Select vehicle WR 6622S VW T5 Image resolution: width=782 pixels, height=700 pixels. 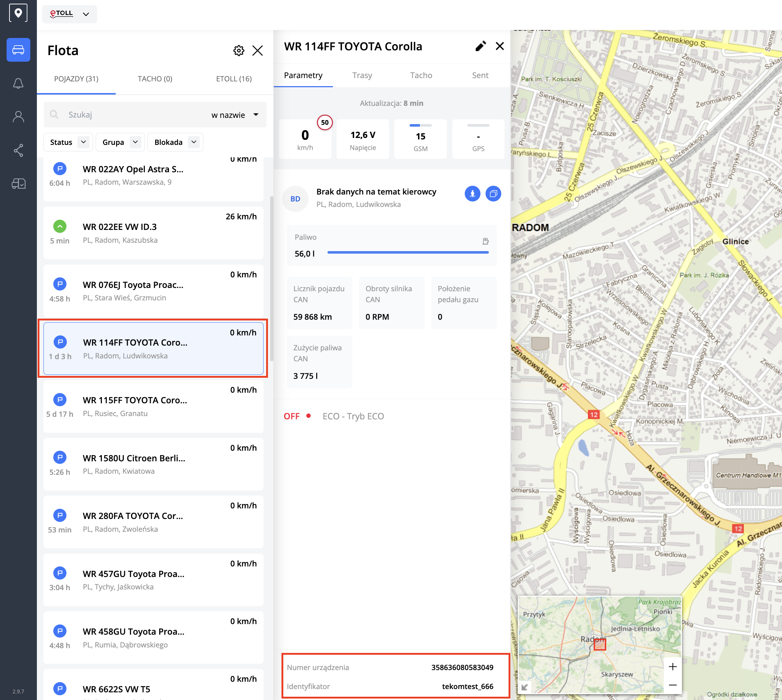(x=153, y=685)
